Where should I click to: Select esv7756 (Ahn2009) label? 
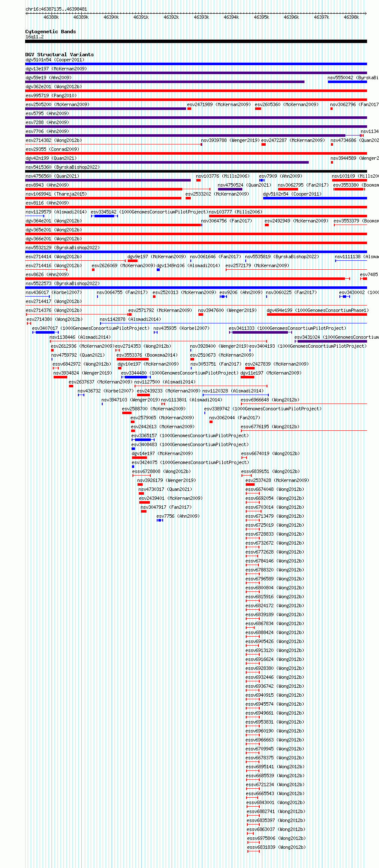[x=178, y=516]
